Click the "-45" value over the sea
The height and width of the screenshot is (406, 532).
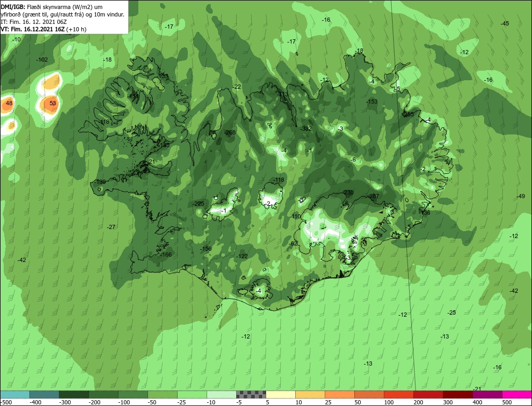click(505, 23)
